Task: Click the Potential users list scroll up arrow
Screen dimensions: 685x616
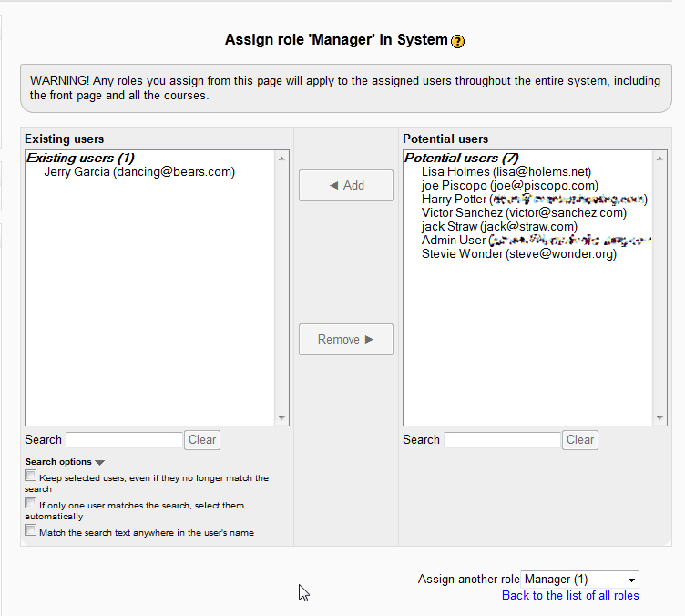Action: pyautogui.click(x=660, y=159)
